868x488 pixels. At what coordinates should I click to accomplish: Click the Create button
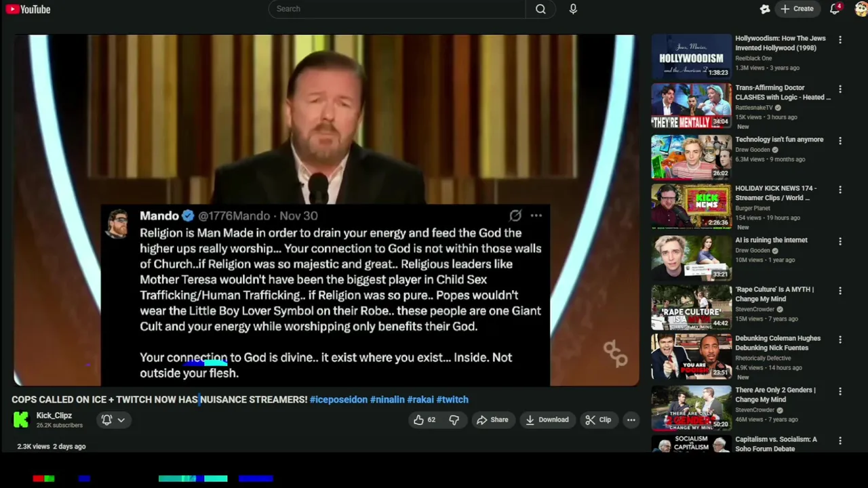click(x=797, y=9)
